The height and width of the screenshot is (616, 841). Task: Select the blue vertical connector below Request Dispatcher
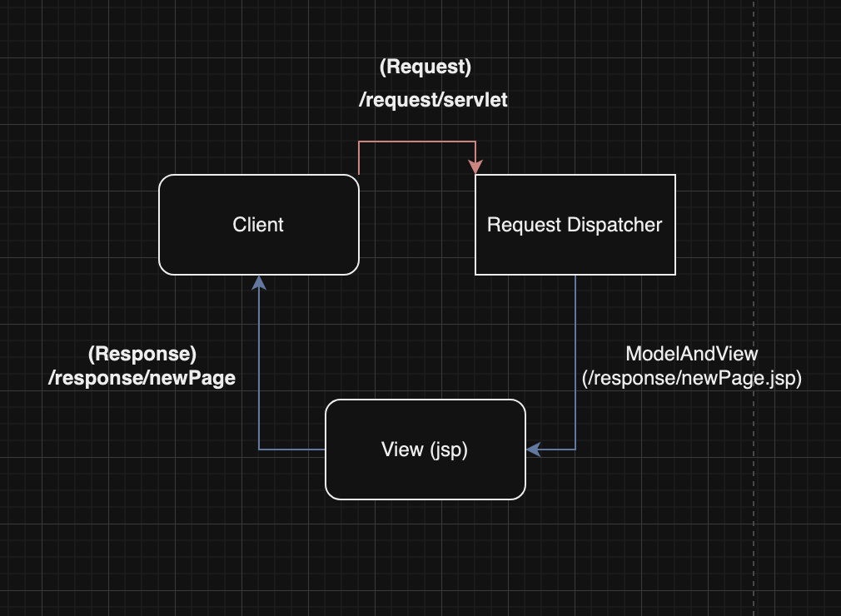575,362
